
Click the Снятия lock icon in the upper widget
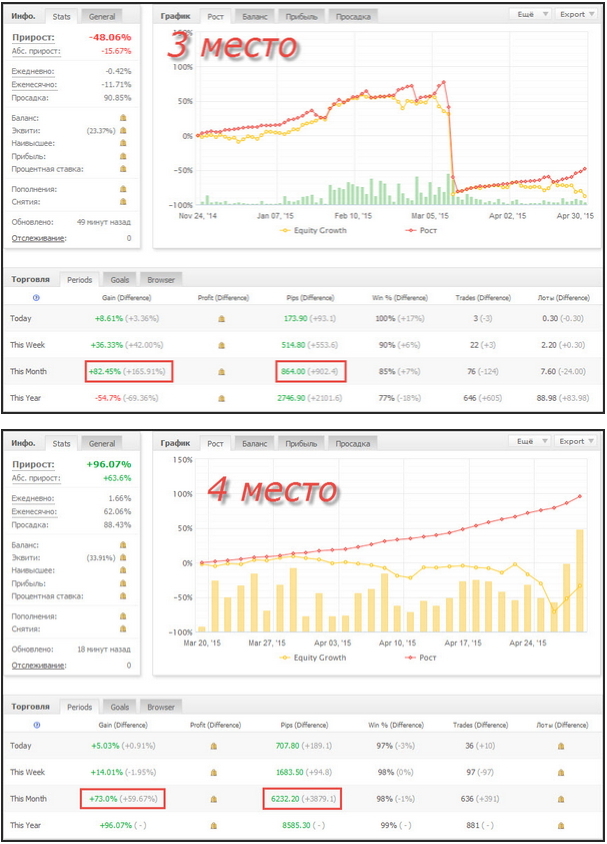click(123, 202)
